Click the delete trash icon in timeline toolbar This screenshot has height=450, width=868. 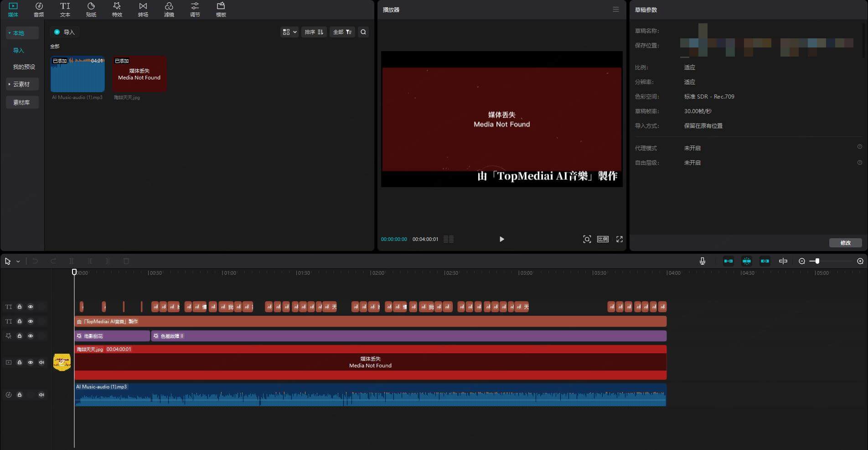click(126, 261)
